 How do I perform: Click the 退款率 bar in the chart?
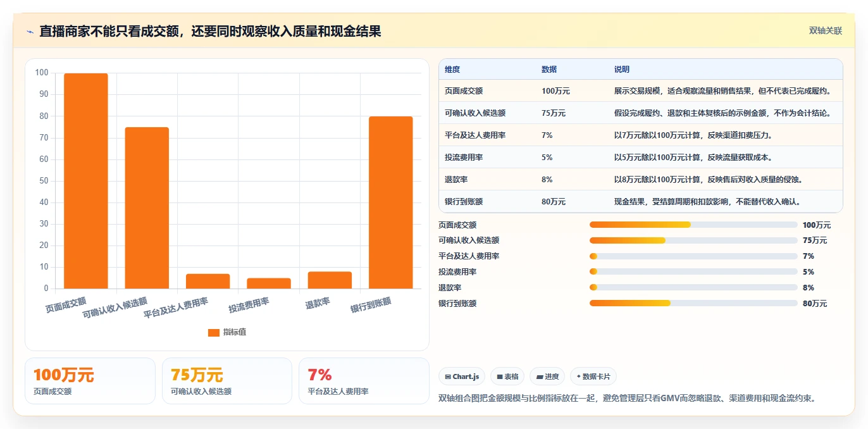click(x=330, y=280)
